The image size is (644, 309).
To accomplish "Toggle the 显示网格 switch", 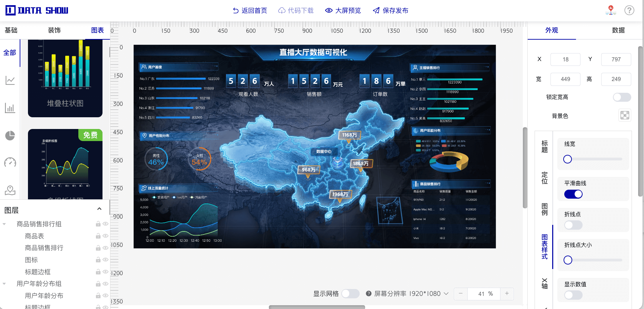I will tap(350, 293).
